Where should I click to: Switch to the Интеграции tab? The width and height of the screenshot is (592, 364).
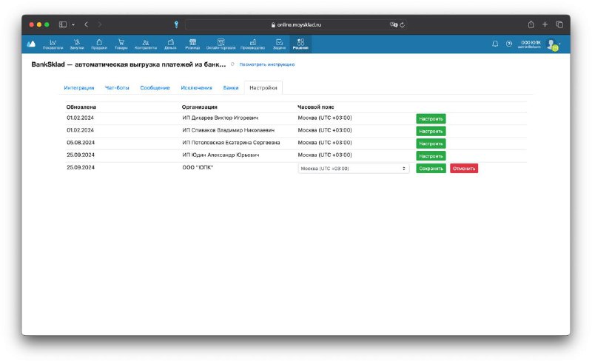(x=79, y=87)
